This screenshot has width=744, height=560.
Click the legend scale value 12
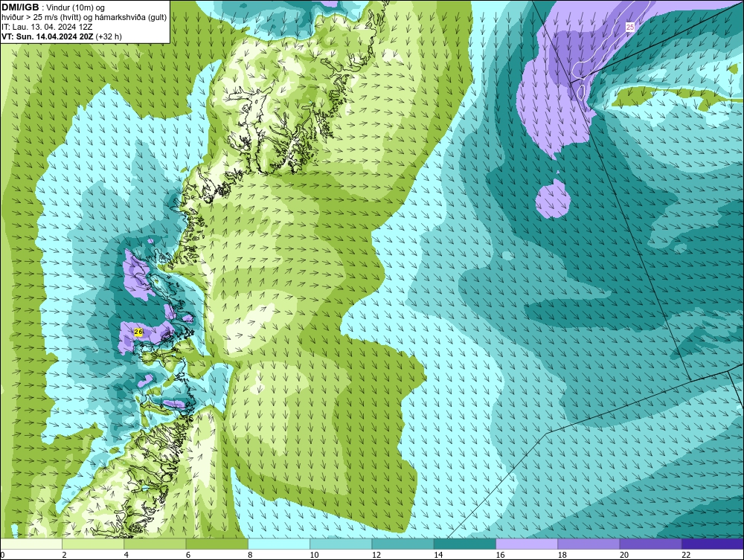tap(376, 555)
